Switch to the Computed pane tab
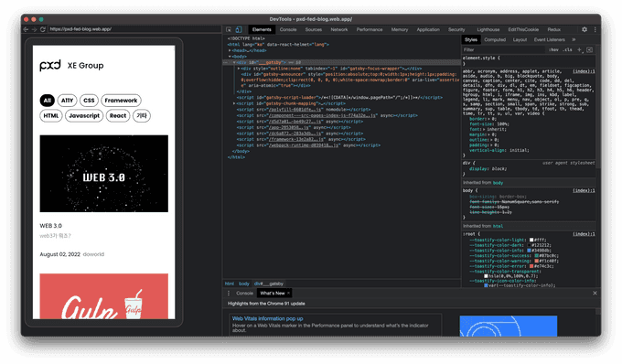 [495, 39]
